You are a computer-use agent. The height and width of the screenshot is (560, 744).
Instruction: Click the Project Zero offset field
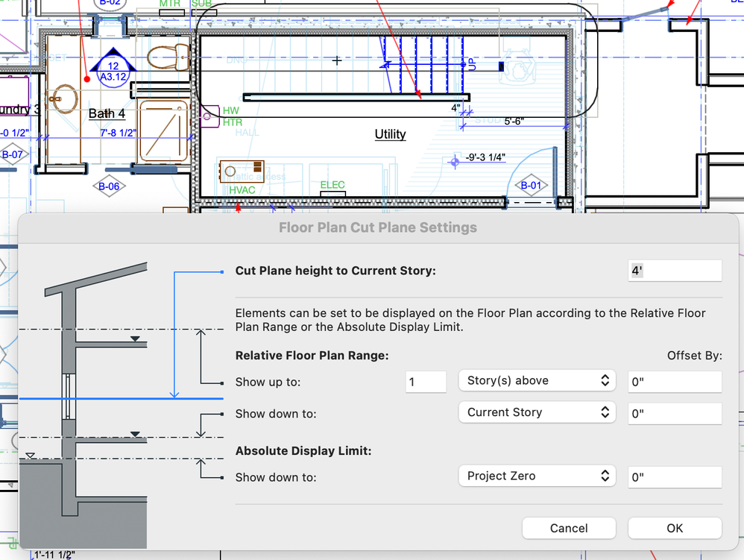(674, 477)
